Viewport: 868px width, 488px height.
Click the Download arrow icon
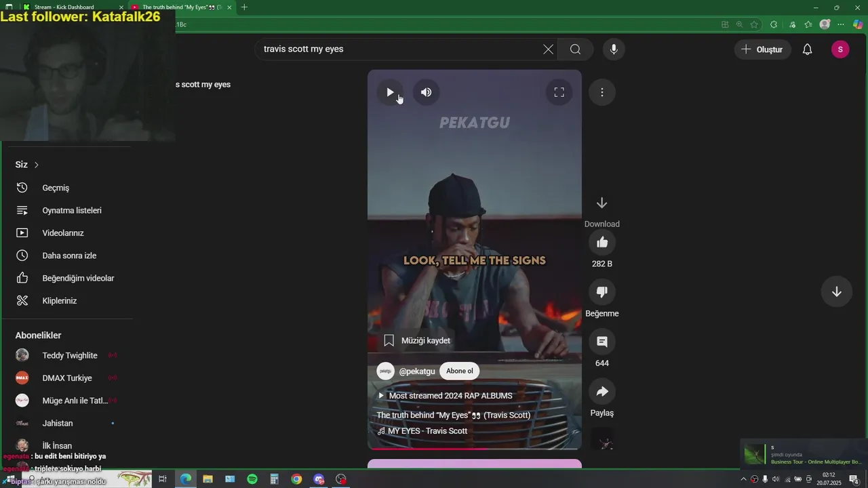[x=601, y=203]
